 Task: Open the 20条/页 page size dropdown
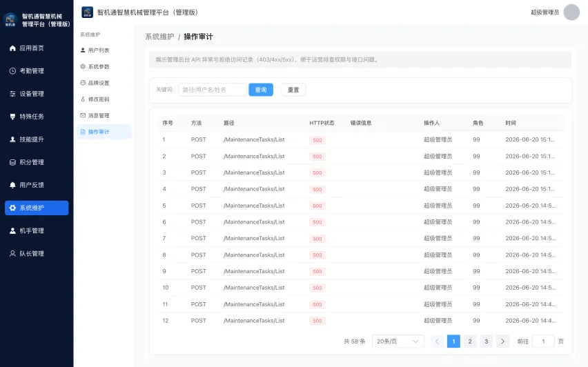click(398, 341)
